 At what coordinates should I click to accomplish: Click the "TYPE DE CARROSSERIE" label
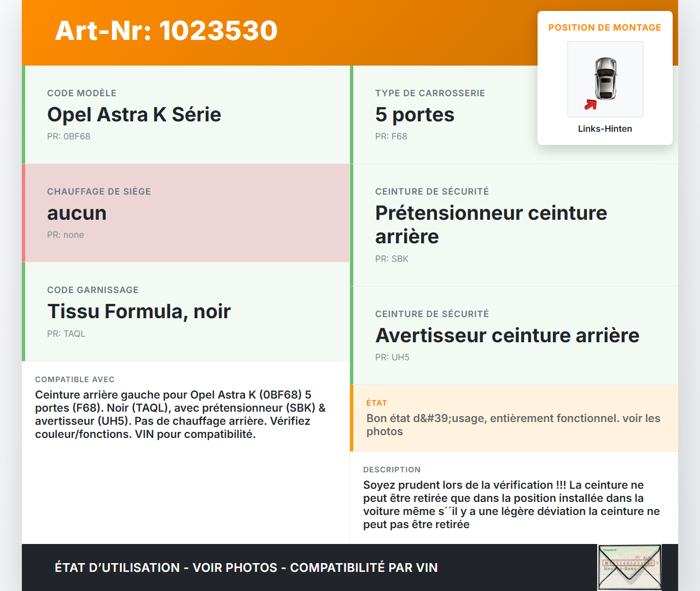pos(430,93)
